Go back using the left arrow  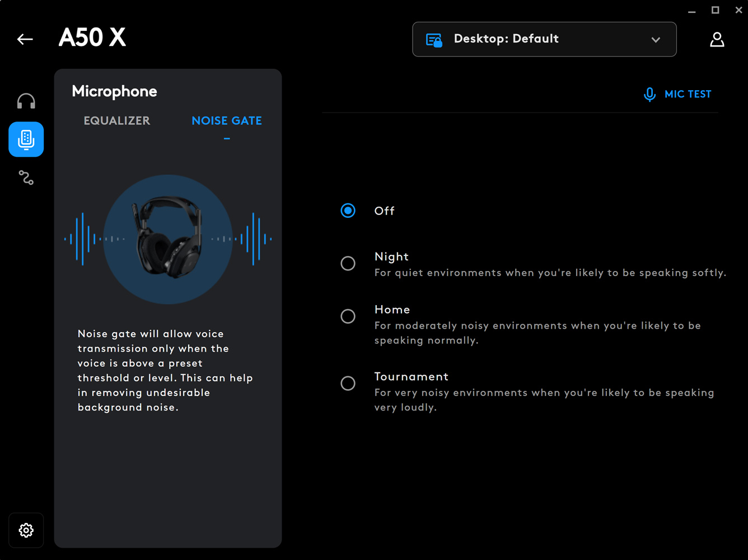25,39
